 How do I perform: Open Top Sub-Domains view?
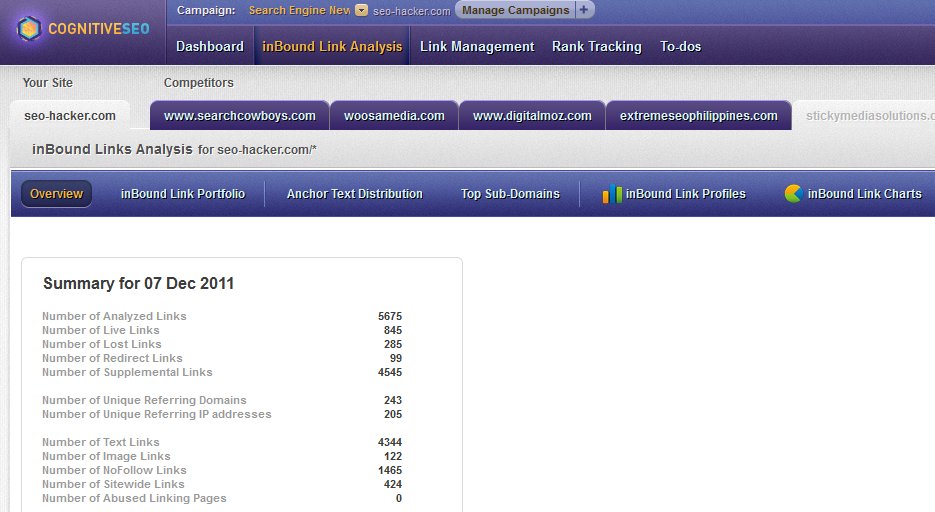click(x=510, y=194)
